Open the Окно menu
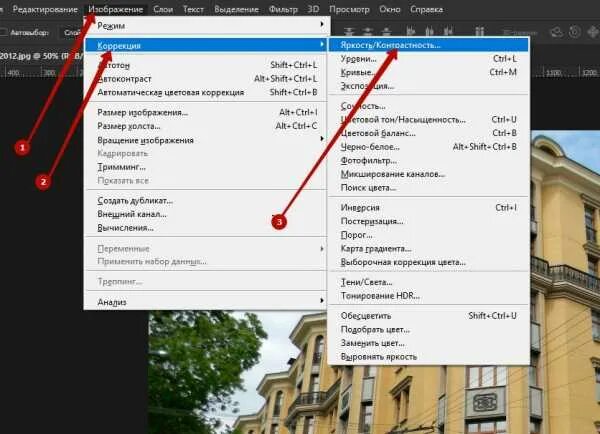600x434 pixels. click(390, 10)
